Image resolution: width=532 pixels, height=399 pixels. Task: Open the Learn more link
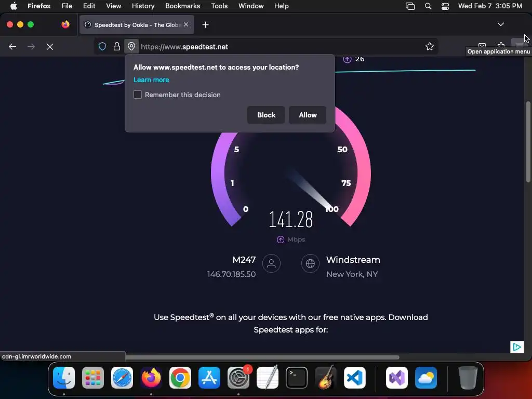151,79
